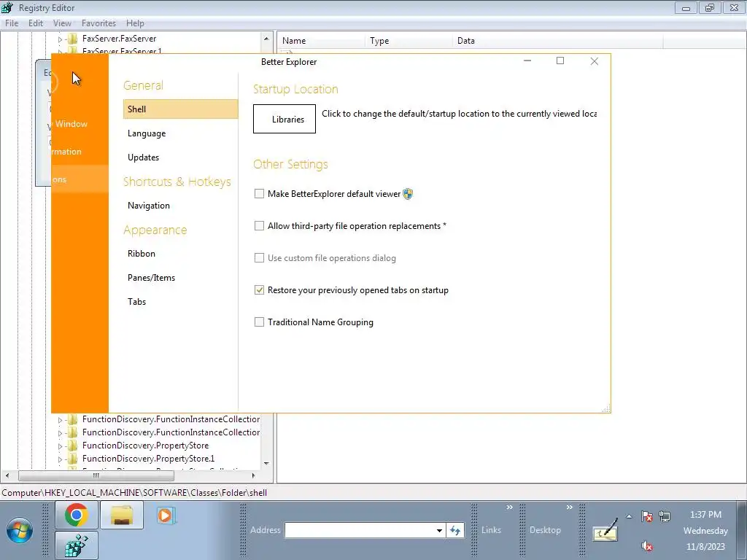747x560 pixels.
Task: Enable Traditional Name Grouping
Action: point(259,322)
